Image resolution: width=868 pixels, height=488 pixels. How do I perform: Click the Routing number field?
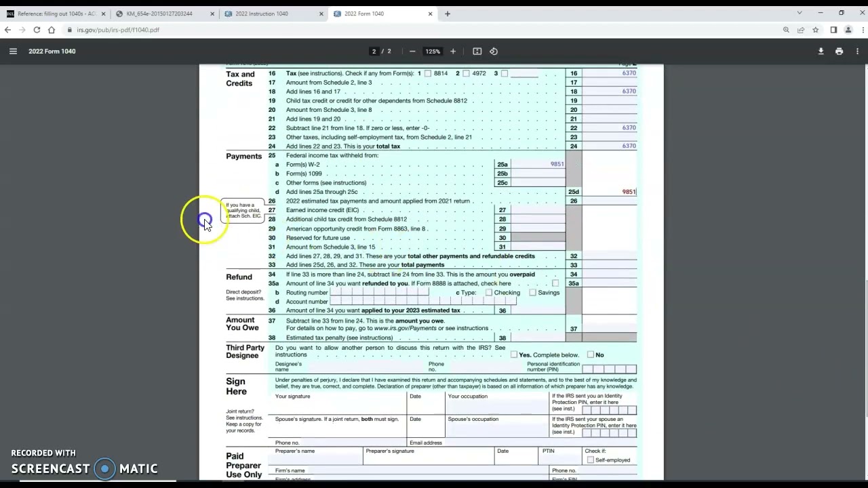tap(379, 293)
